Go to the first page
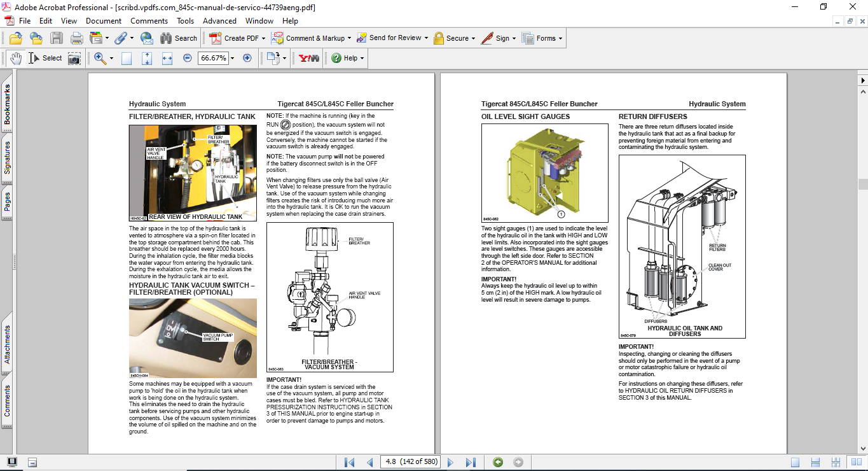868x471 pixels. [x=349, y=462]
